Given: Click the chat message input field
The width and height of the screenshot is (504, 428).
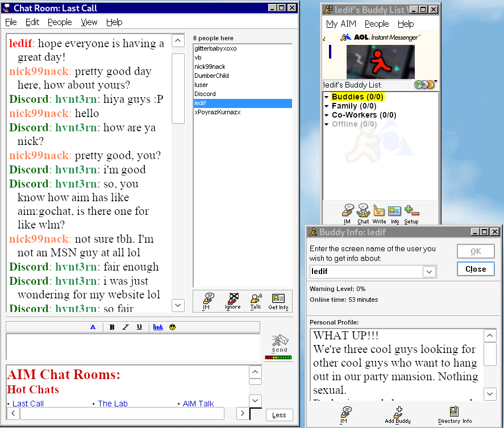Looking at the screenshot, I should click(x=133, y=347).
